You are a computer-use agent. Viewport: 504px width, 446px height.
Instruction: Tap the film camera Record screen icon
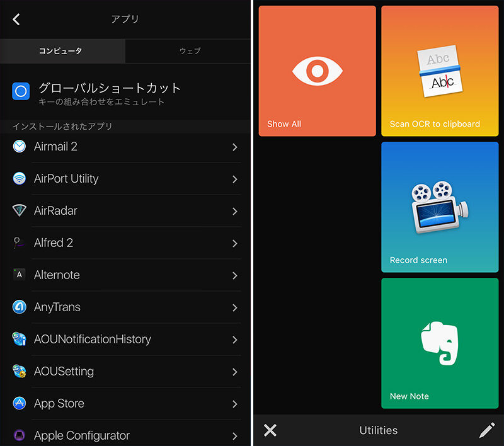tap(440, 207)
